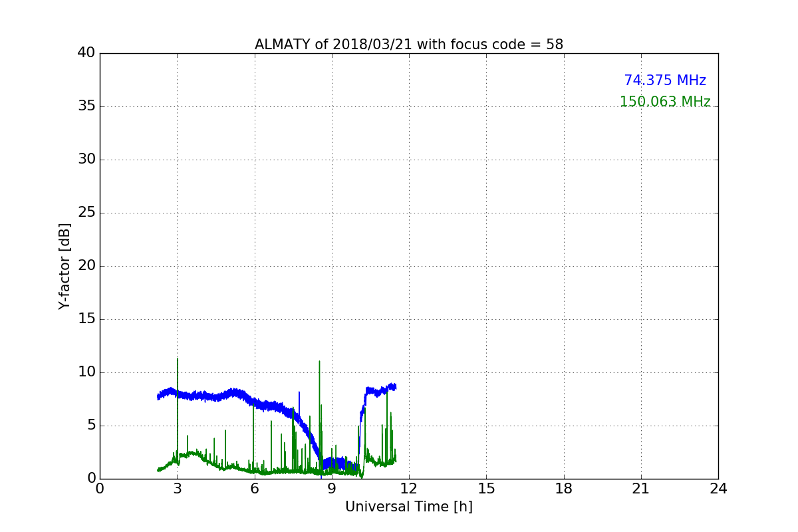Click x-axis tick label 15
The width and height of the screenshot is (798, 532).
(486, 488)
